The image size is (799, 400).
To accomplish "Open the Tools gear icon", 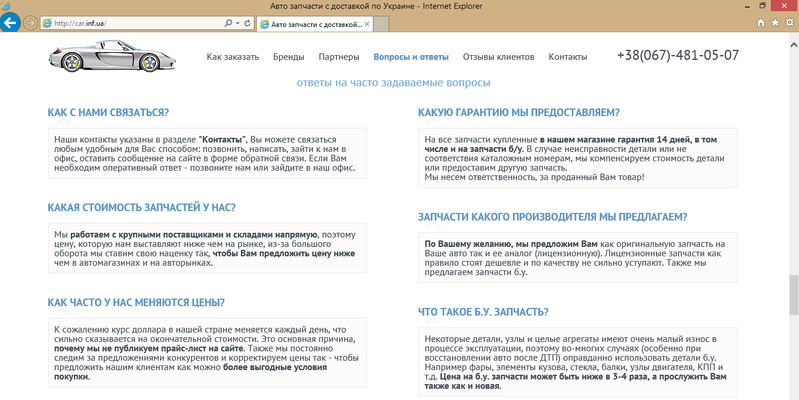I will pos(789,23).
